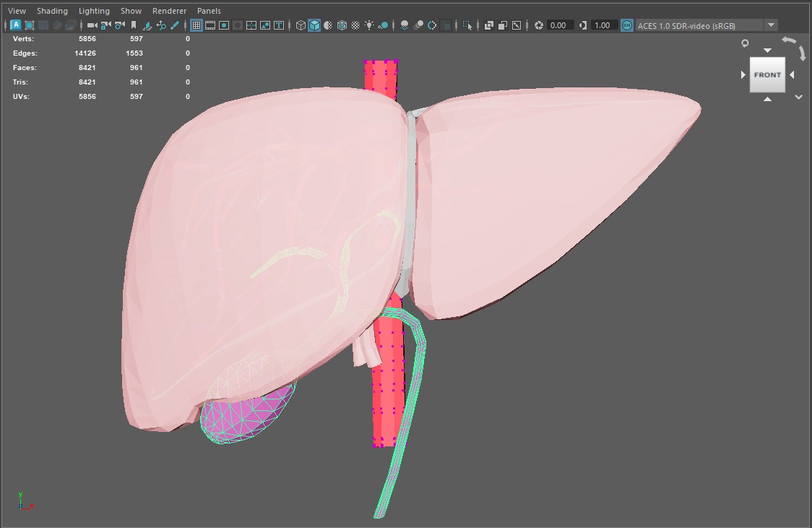812x528 pixels.
Task: Select Smooth Shade All cube icon
Action: [x=314, y=25]
